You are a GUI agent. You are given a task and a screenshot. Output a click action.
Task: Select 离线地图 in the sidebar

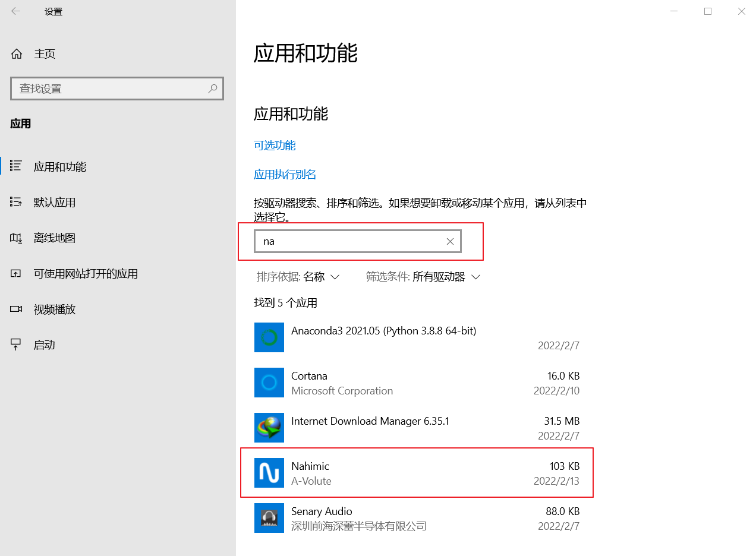pyautogui.click(x=55, y=238)
